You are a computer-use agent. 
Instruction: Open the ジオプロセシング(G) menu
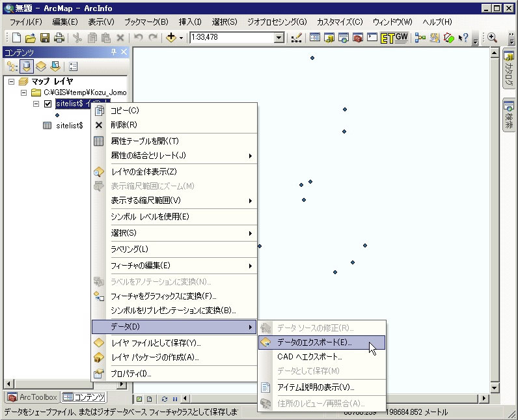[x=277, y=22]
